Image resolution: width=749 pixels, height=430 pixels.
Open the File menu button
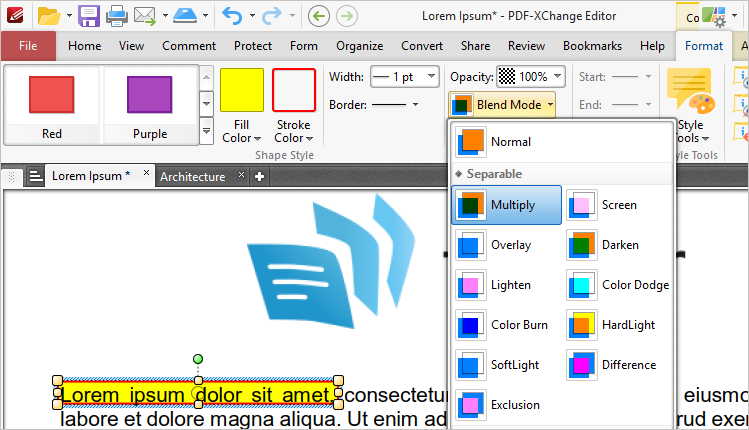28,46
